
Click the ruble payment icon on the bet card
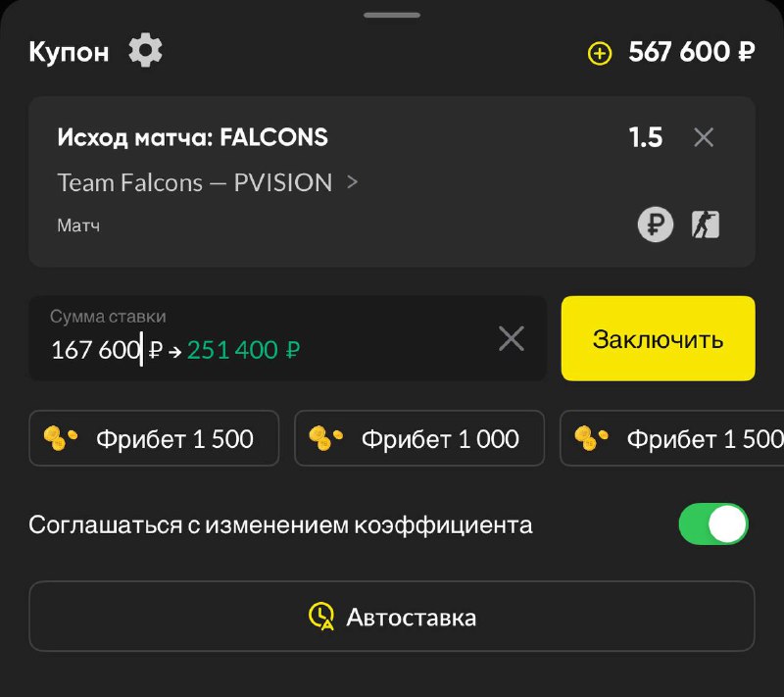coord(655,224)
